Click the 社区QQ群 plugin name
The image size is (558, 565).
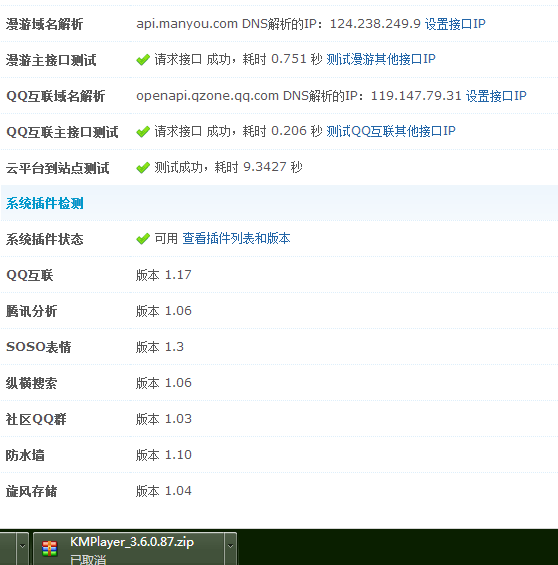pos(36,419)
